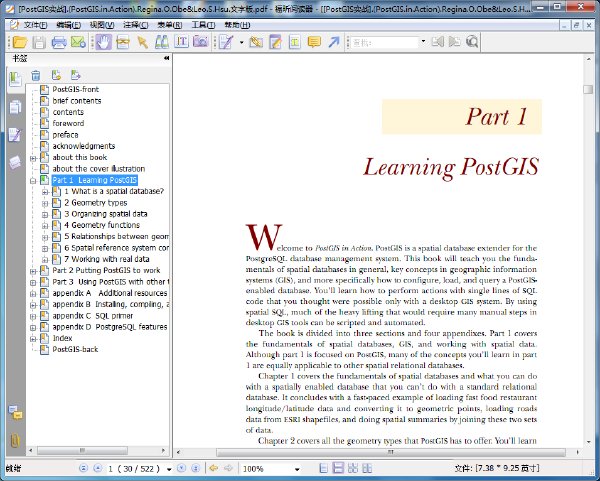Screen dimensions: 600x481
Task: Expand '2 Geometry types' bookmark
Action: click(x=45, y=203)
